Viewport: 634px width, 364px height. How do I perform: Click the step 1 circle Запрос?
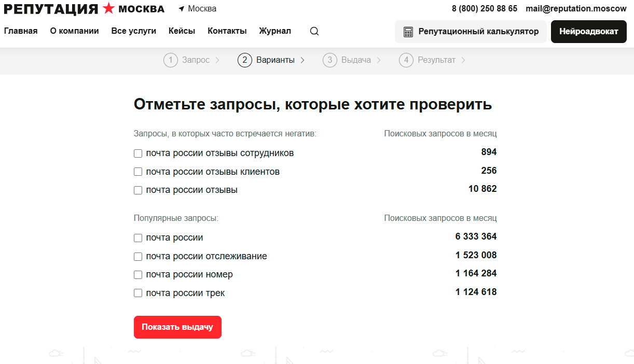pos(171,60)
